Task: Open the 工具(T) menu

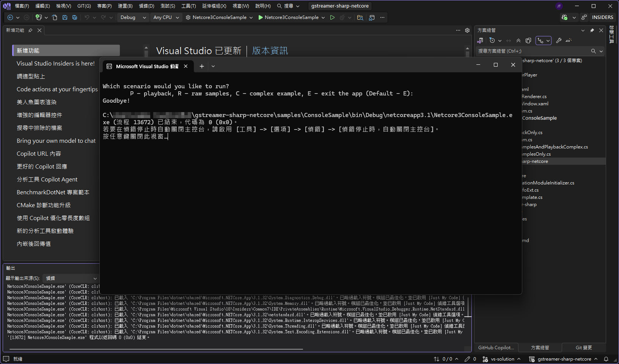Action: (x=188, y=6)
